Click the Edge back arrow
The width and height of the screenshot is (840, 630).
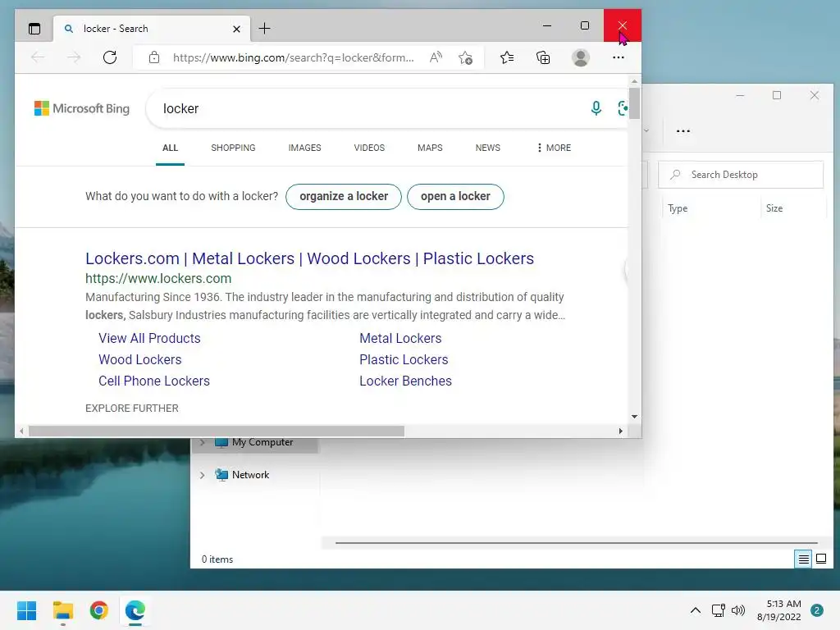[x=38, y=57]
